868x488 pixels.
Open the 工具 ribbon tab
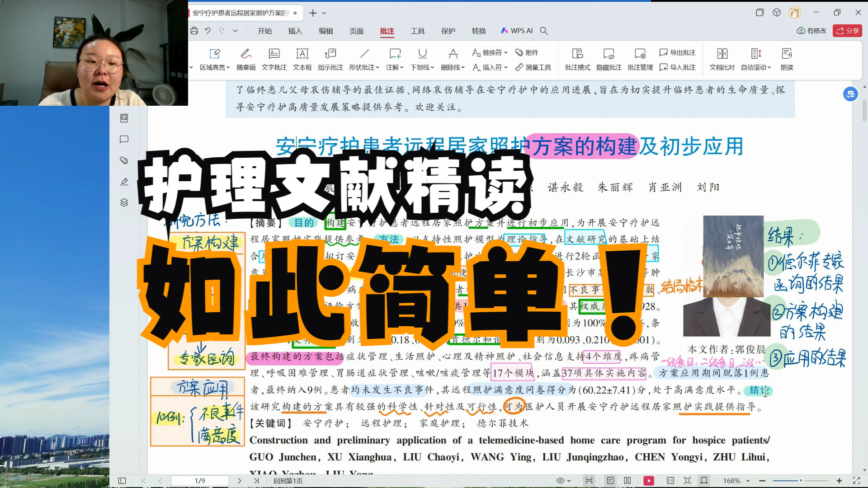pyautogui.click(x=417, y=31)
